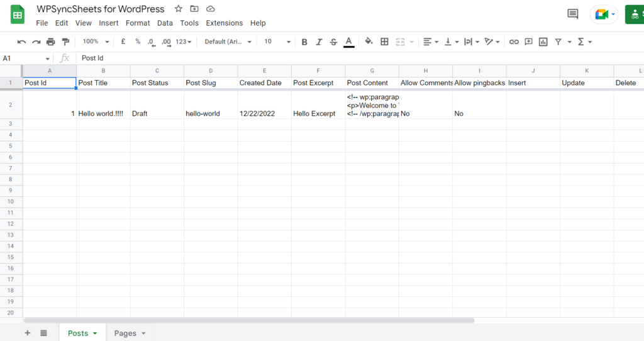The image size is (644, 341).
Task: Add a new sheet with plus
Action: click(x=28, y=333)
